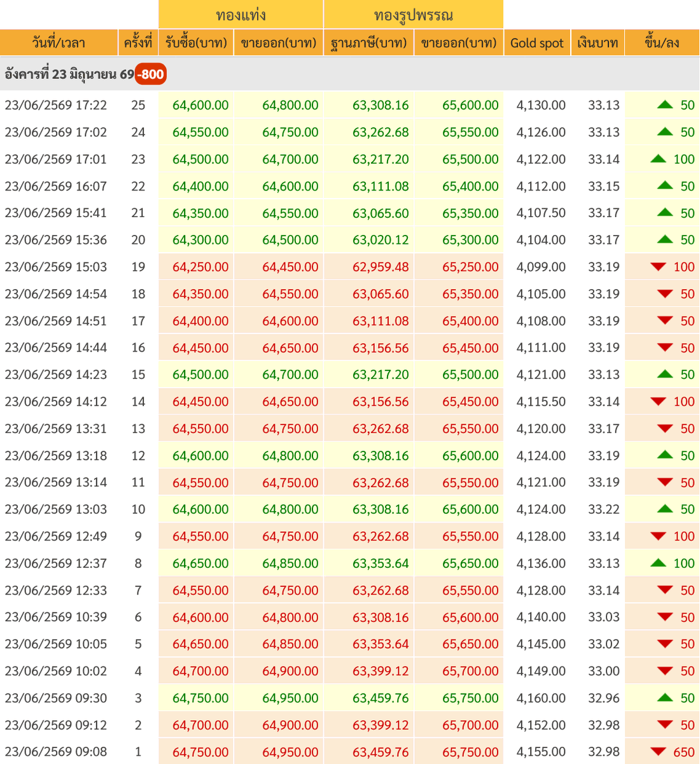
Task: Click buy price 64,300.00 in the 15:36 row
Action: pyautogui.click(x=200, y=240)
